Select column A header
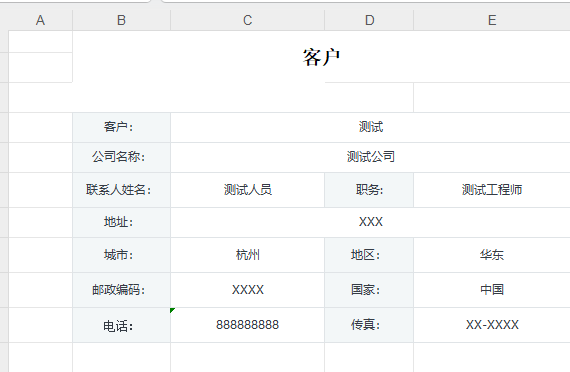570x372 pixels. coord(40,20)
